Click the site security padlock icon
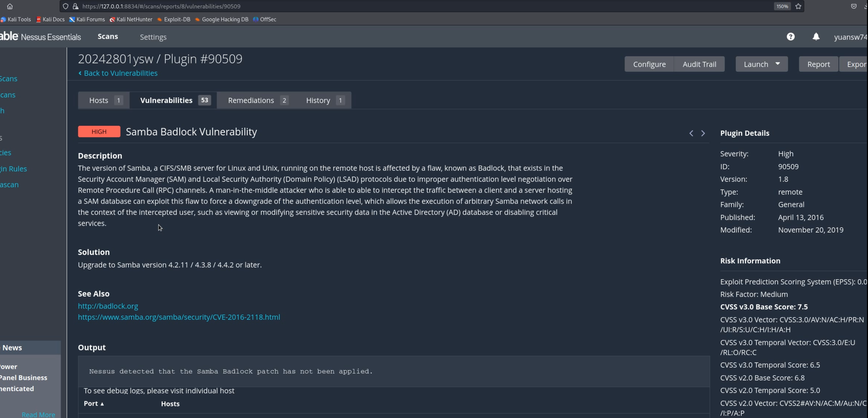868x418 pixels. point(76,6)
